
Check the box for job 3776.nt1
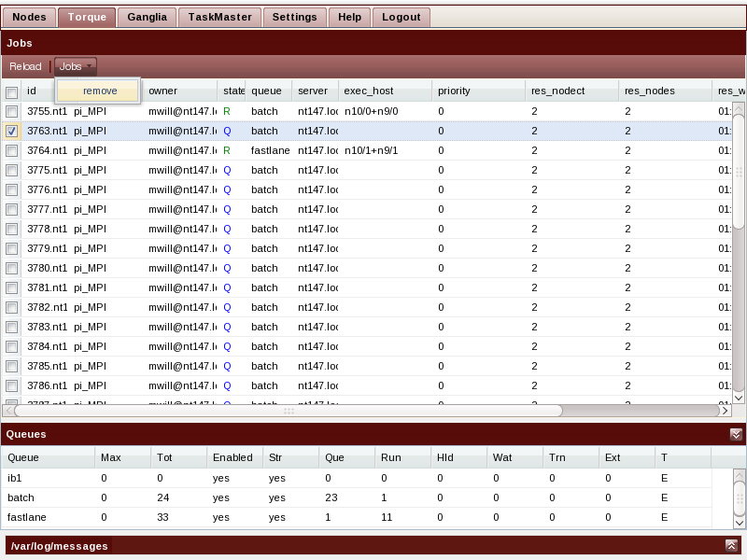click(x=12, y=190)
